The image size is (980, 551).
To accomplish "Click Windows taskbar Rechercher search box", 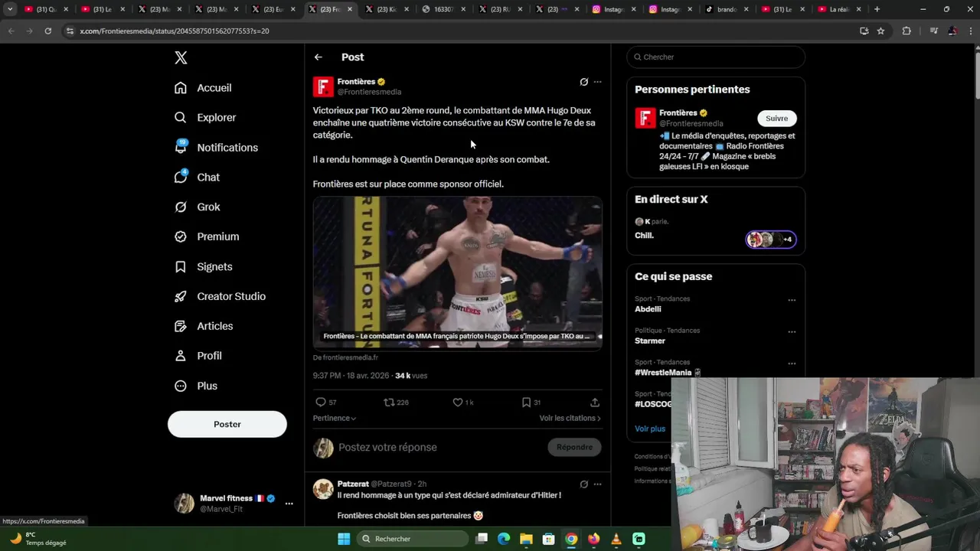I will click(413, 539).
